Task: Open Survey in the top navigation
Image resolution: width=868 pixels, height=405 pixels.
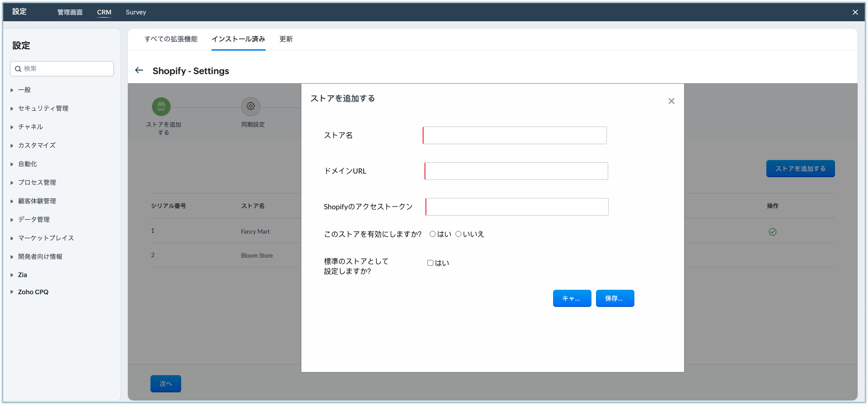Action: pos(136,12)
